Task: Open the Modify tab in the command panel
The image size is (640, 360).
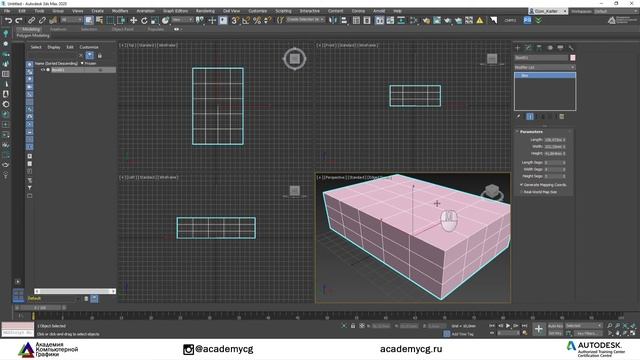Action: click(x=528, y=48)
